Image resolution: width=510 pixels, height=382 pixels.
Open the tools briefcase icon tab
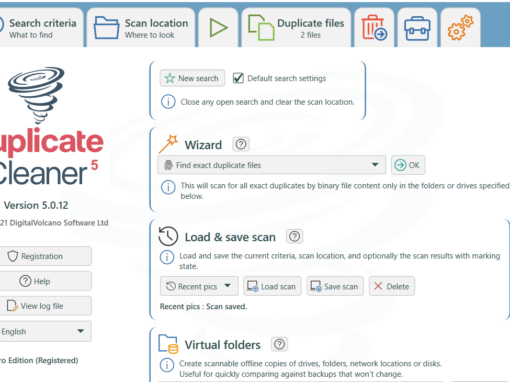417,28
